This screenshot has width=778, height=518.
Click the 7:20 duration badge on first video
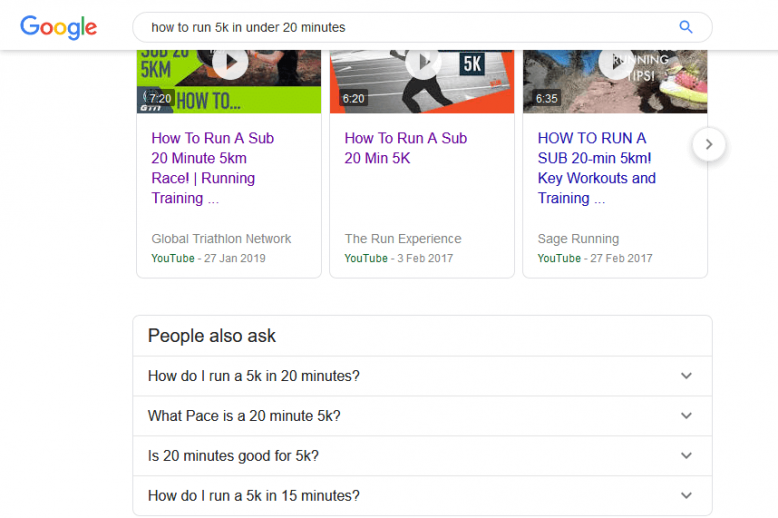coord(160,99)
